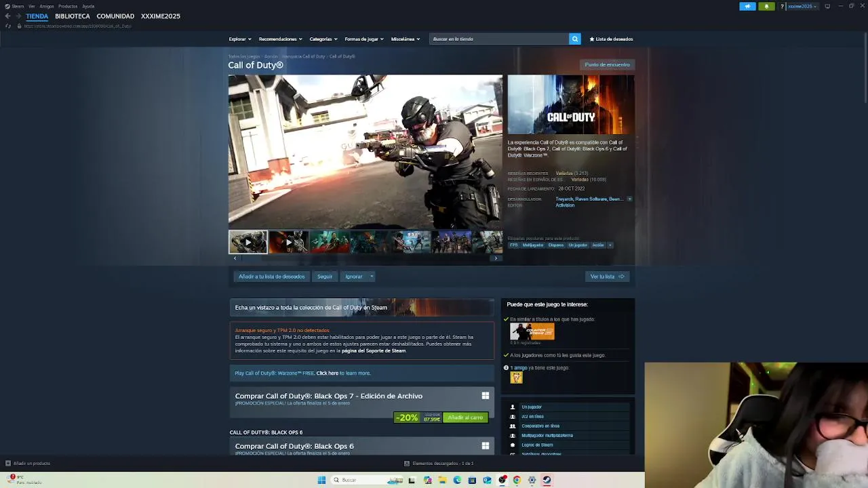Click the Steam icon in the taskbar
The image size is (868, 488).
point(547,480)
